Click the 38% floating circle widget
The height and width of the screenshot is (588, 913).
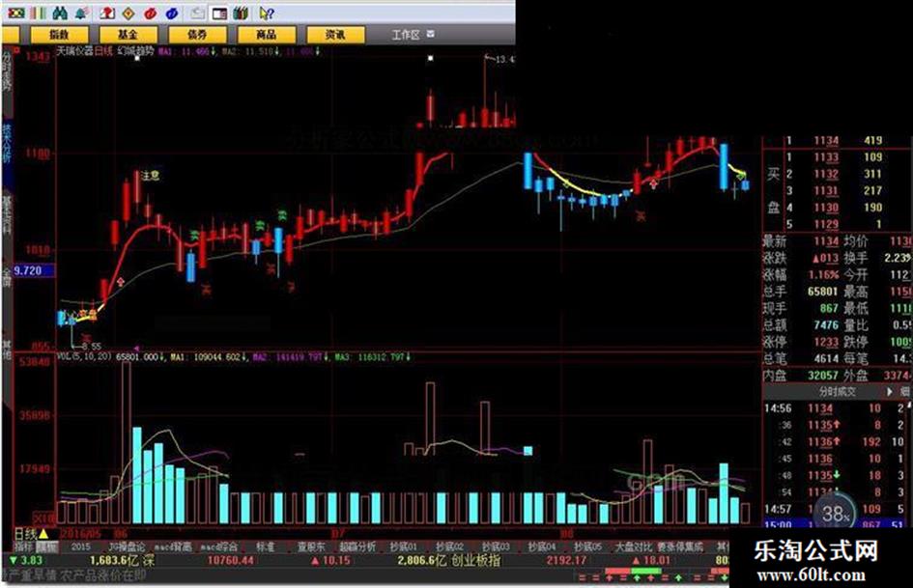pyautogui.click(x=836, y=513)
